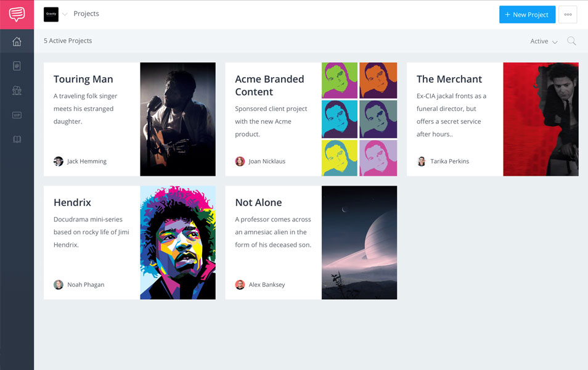The image size is (588, 370).
Task: Click Tarika Perkins's avatar on The Merchant card
Action: (421, 161)
